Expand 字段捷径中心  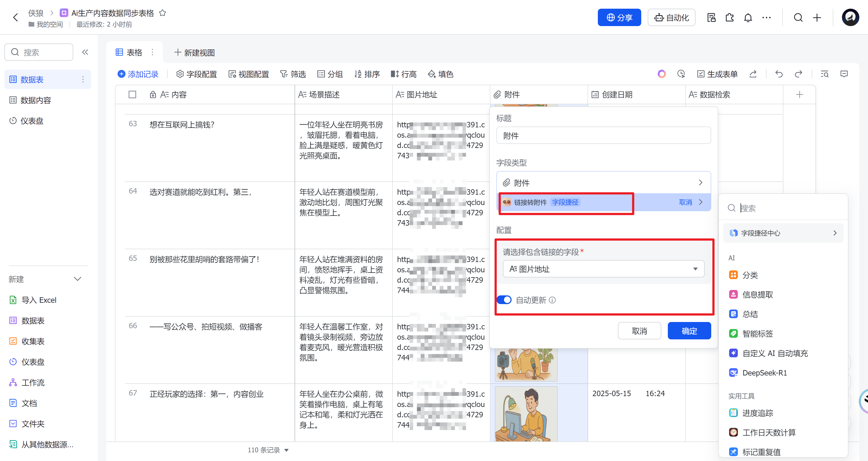pos(783,233)
